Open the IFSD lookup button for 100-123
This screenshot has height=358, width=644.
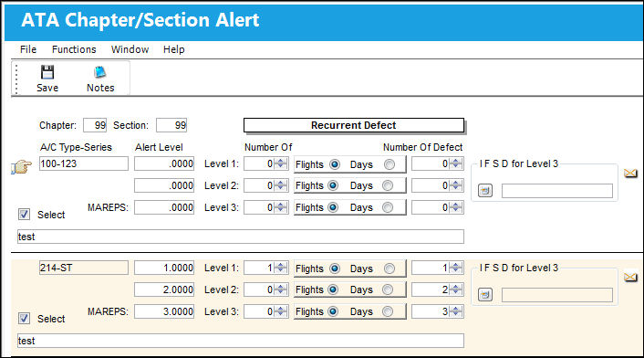(485, 191)
